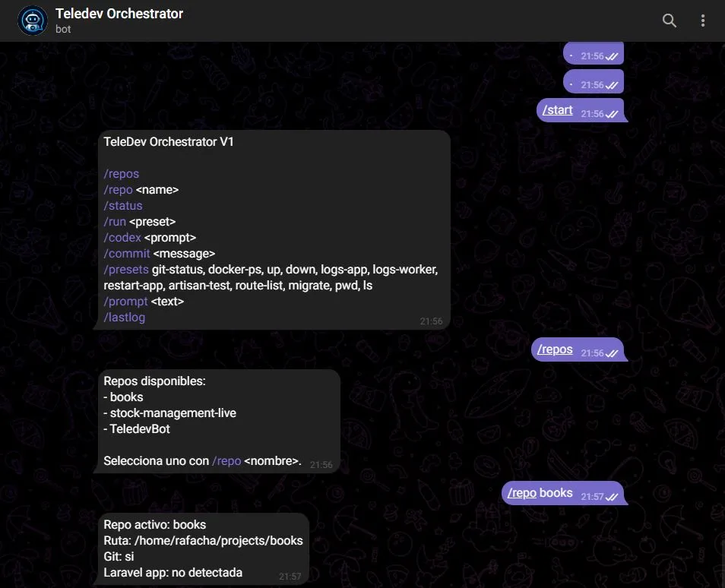Click the /repos command in the help list
The width and height of the screenshot is (725, 588).
coord(121,174)
